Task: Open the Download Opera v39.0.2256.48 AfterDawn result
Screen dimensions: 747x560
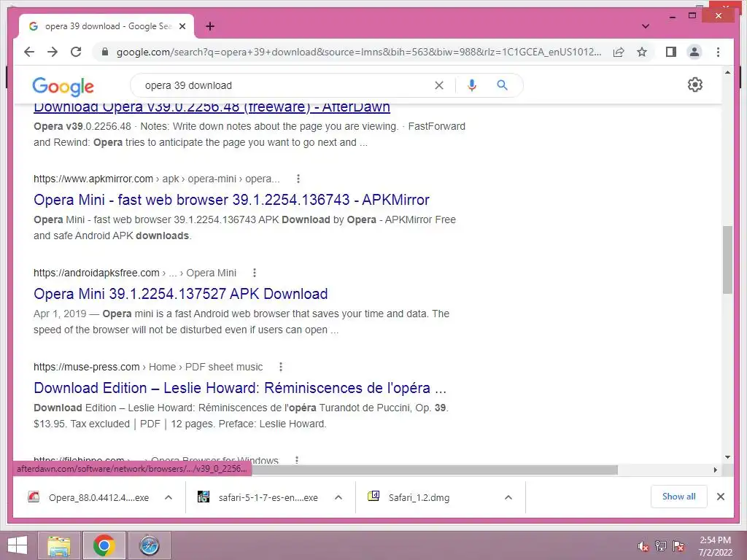Action: pos(212,108)
